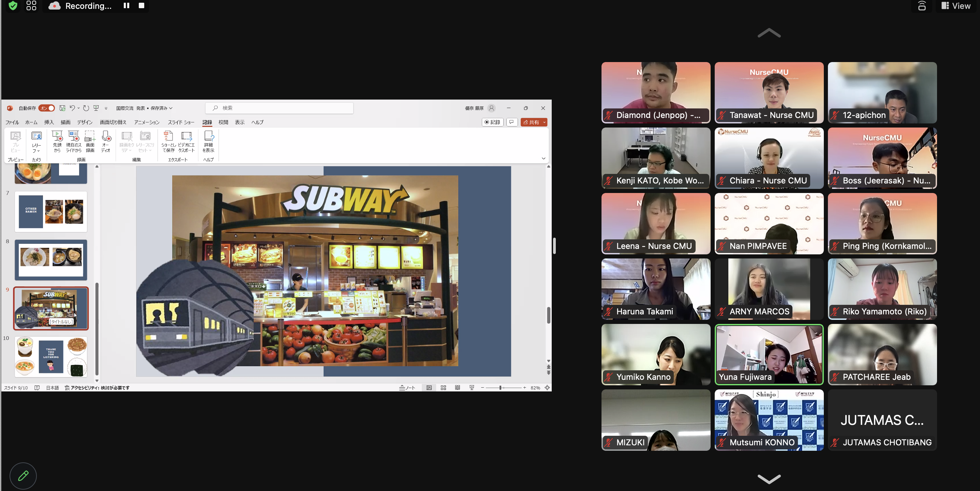Open the Zoom apps grid icon
The width and height of the screenshot is (980, 491).
31,6
